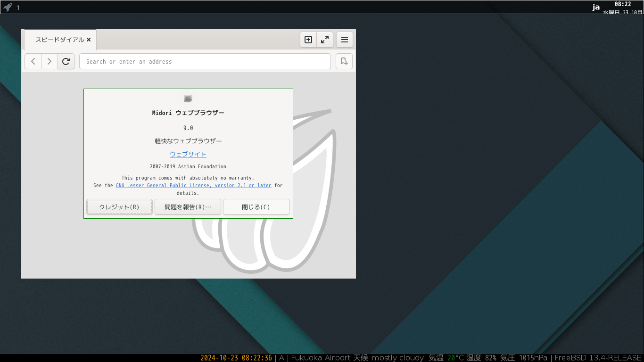
Task: Click the 気温 20°C temperature readout
Action: pos(446,358)
